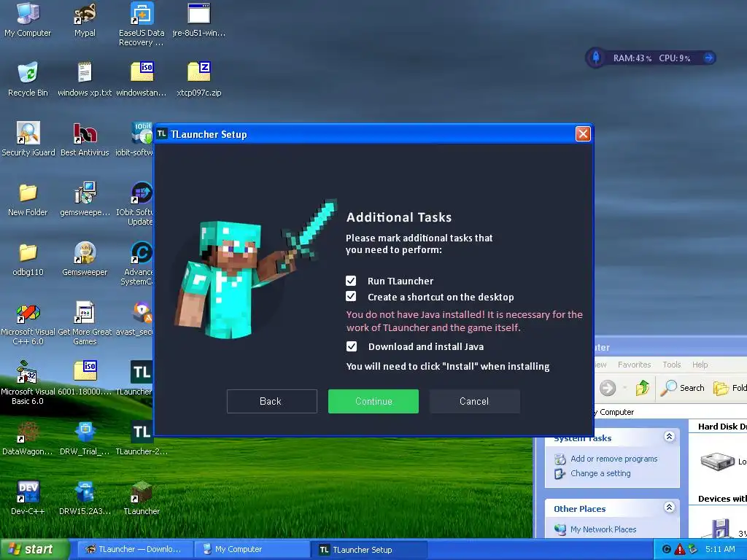Screen dimensions: 747x560
Task: Click TLauncher Setup taskbar button
Action: point(369,549)
